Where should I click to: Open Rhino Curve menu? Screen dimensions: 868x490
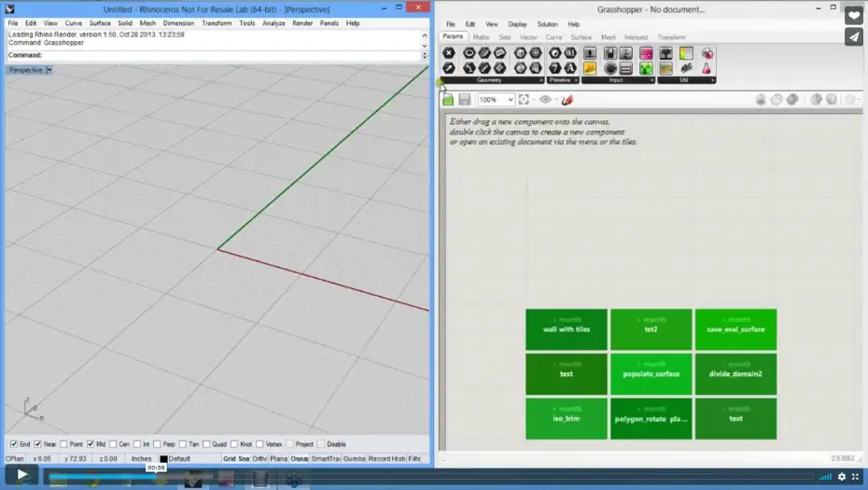click(x=73, y=23)
